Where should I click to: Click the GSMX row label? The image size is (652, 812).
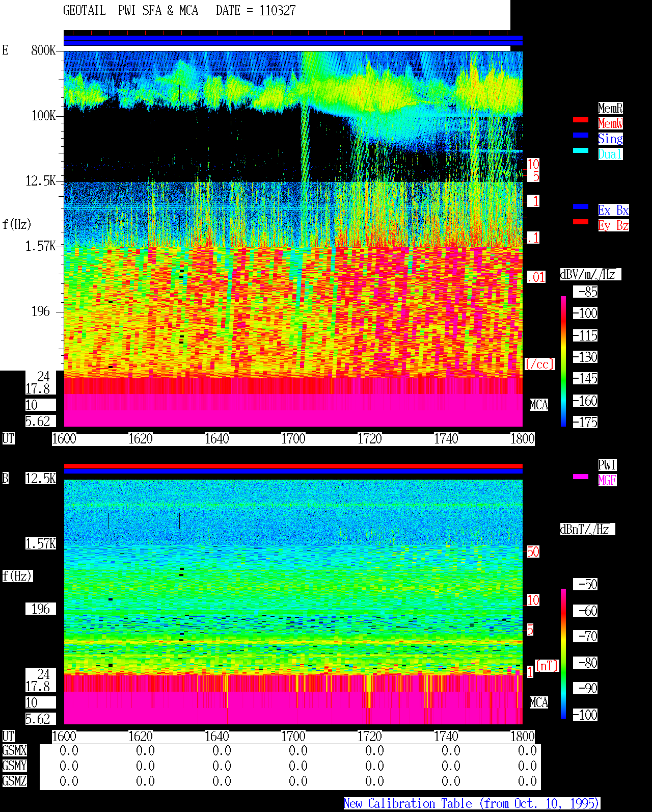(14, 751)
